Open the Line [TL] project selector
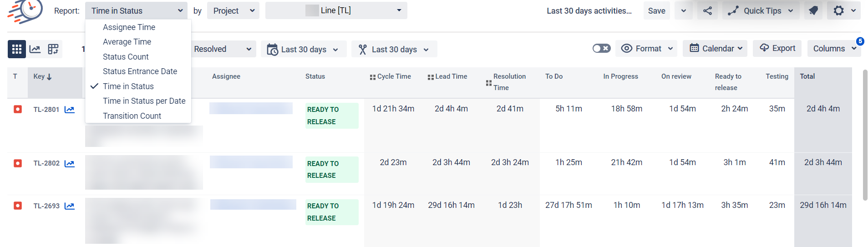 (x=336, y=10)
